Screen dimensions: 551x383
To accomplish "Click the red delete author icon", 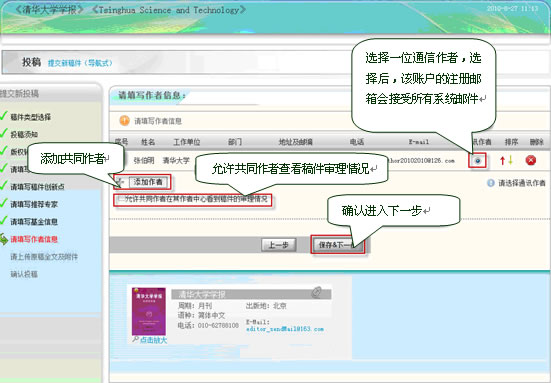I will point(531,161).
